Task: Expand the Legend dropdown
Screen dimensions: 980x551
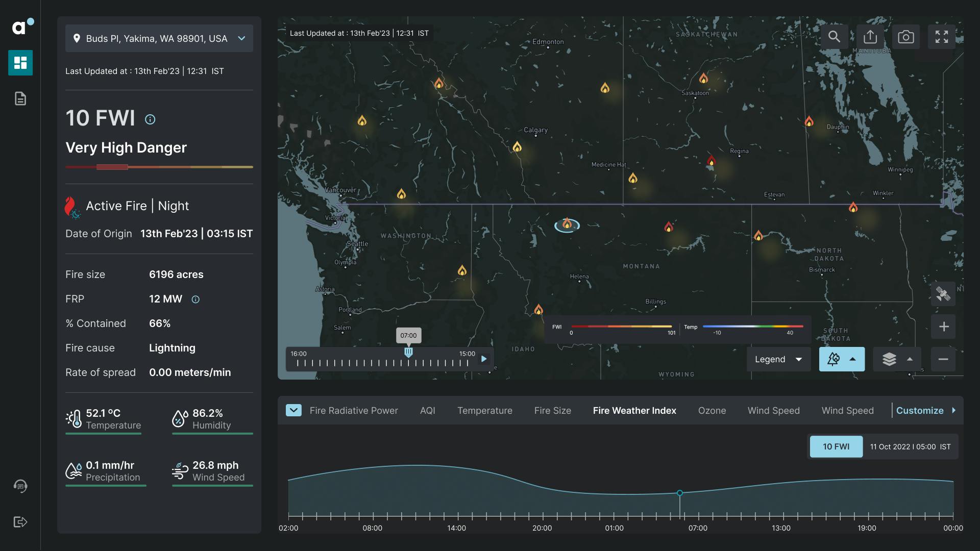Action: [778, 359]
